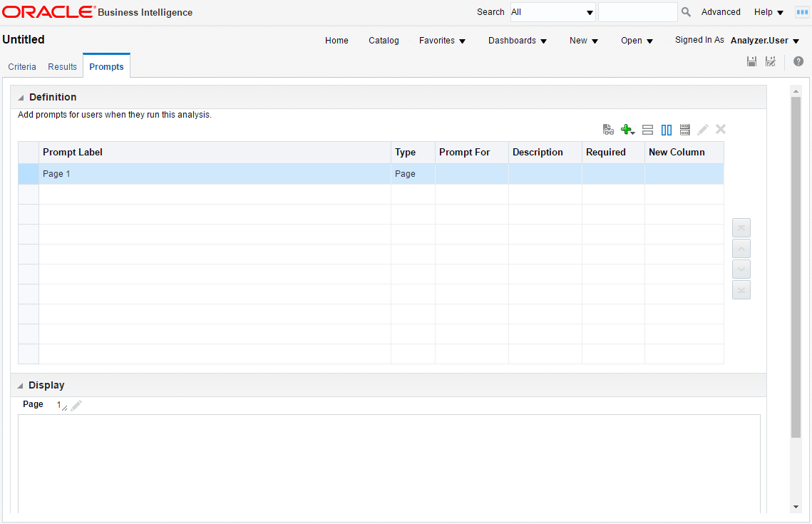Click the Save As icon
The image size is (812, 524).
(x=771, y=61)
